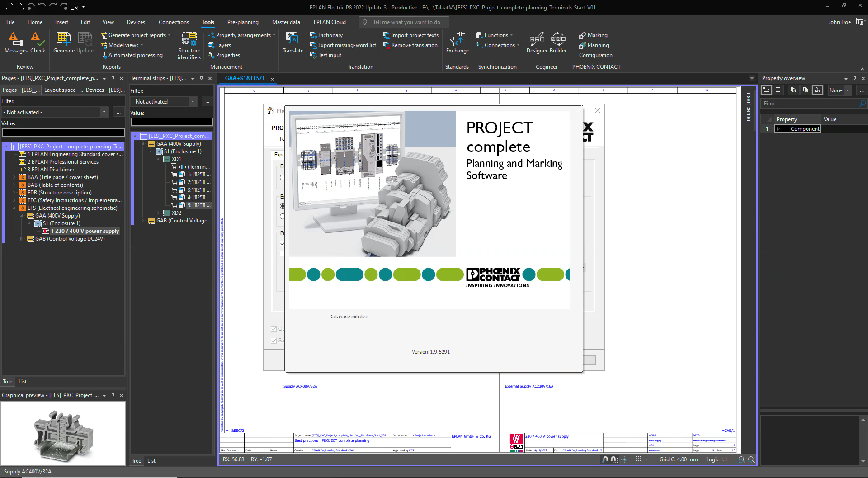Switch Pages navigator to List view
This screenshot has width=868, height=478.
tap(23, 382)
